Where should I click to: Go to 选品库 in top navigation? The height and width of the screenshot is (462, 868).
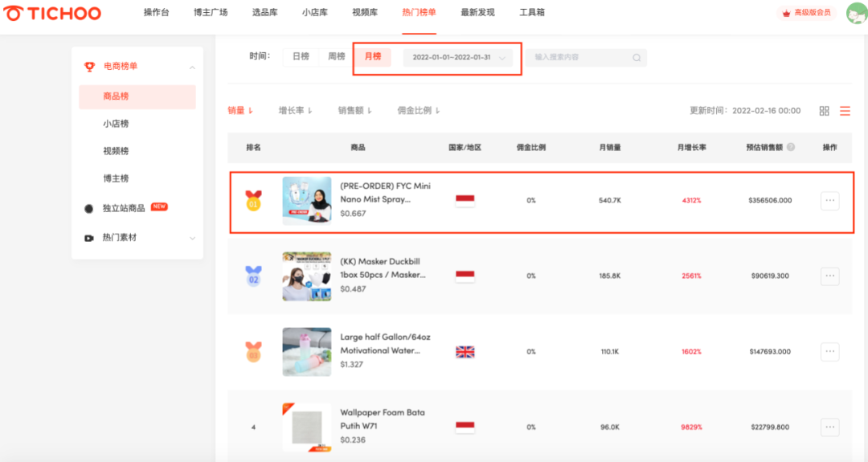[264, 13]
